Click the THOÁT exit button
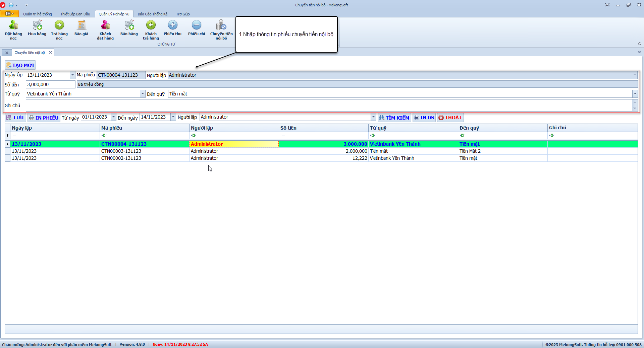This screenshot has width=644, height=348. click(x=450, y=118)
